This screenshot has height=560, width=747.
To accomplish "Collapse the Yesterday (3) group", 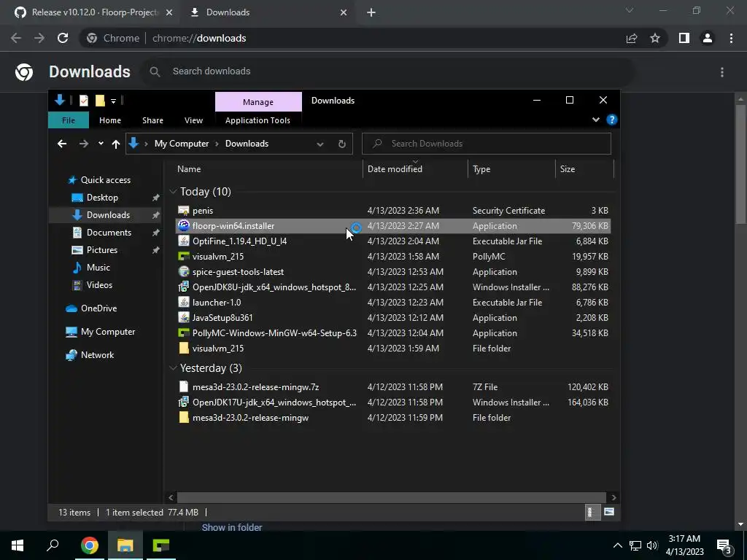I will (173, 368).
